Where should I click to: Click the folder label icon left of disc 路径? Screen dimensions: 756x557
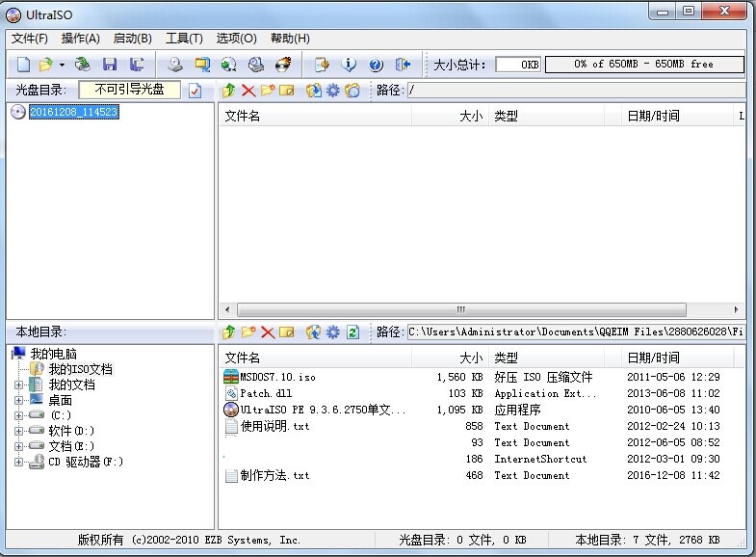pos(352,91)
